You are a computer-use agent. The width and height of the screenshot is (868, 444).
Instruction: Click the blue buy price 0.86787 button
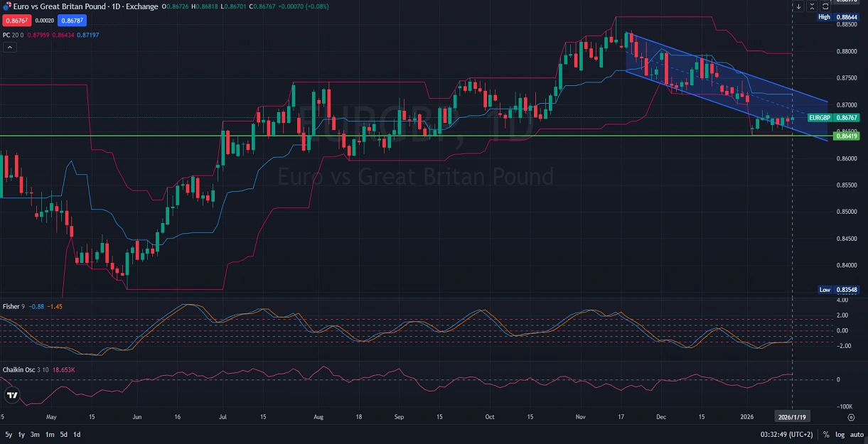pos(72,21)
